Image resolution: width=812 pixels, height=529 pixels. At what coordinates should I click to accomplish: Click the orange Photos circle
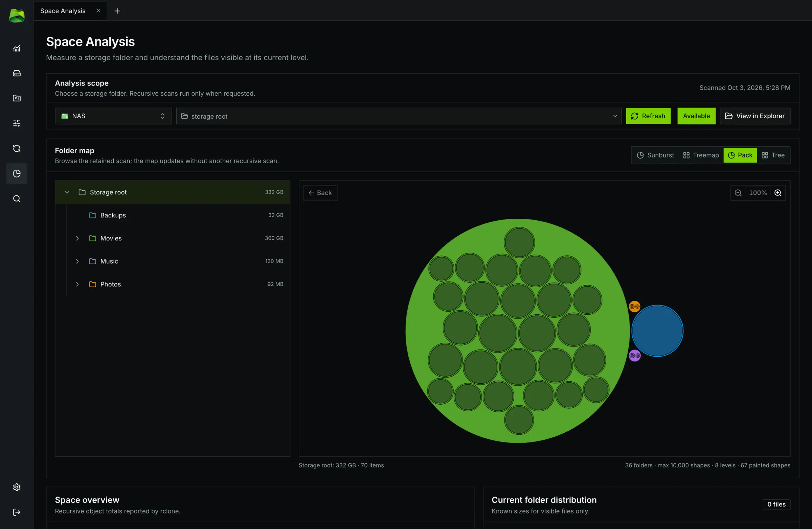(x=634, y=307)
